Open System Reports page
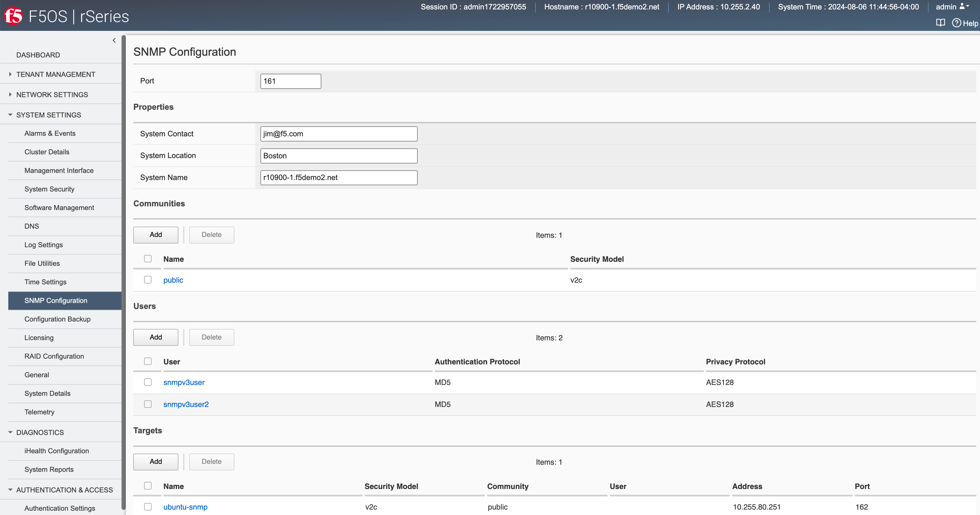This screenshot has height=515, width=980. [x=49, y=470]
